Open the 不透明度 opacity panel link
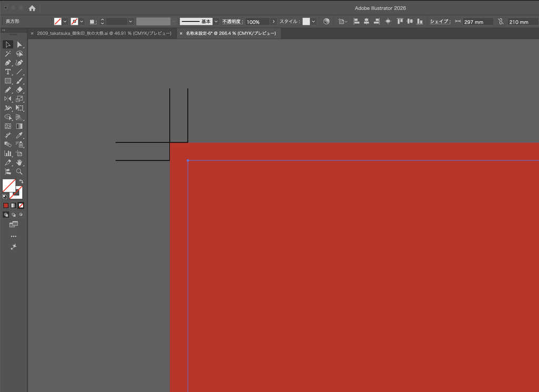539x392 pixels. coord(233,22)
